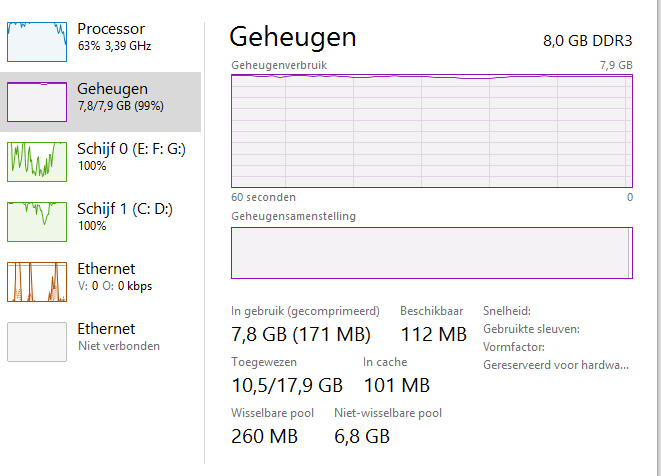Click the Gereserveerd voor hardware label

pyautogui.click(x=556, y=365)
